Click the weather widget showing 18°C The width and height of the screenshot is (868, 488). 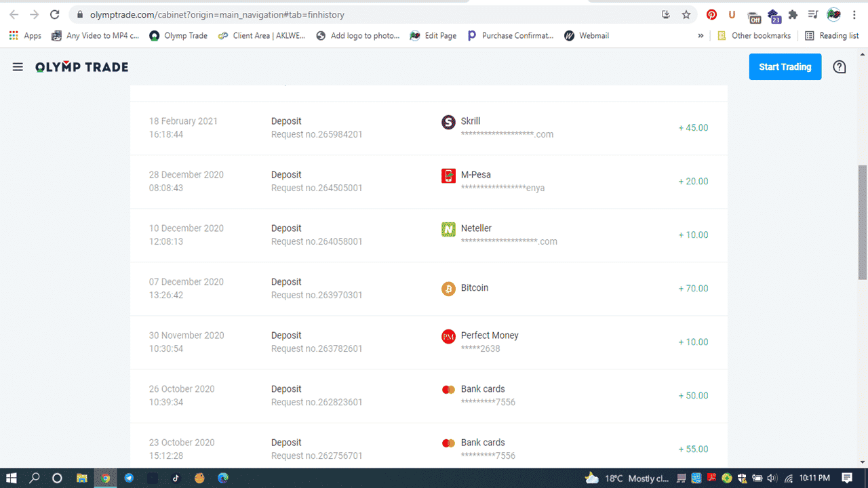pyautogui.click(x=627, y=479)
